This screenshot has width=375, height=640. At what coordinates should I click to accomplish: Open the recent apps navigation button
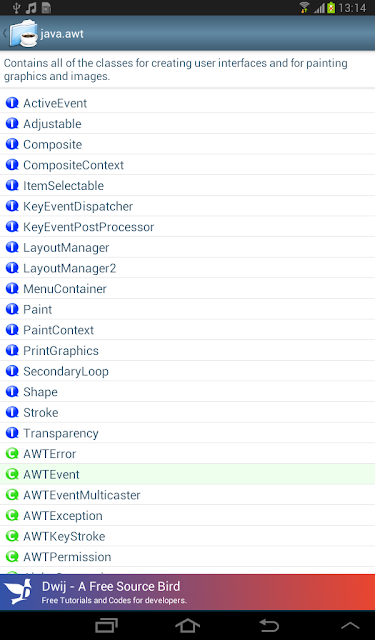pos(106,625)
